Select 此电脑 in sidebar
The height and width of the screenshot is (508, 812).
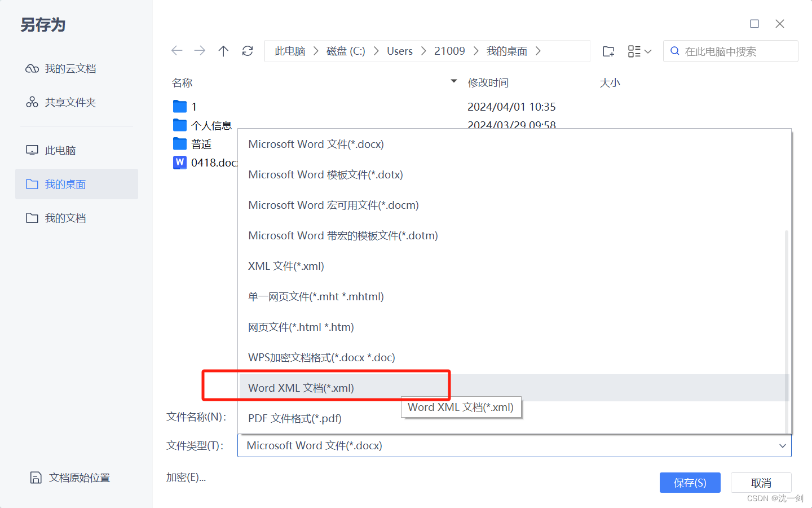77,150
